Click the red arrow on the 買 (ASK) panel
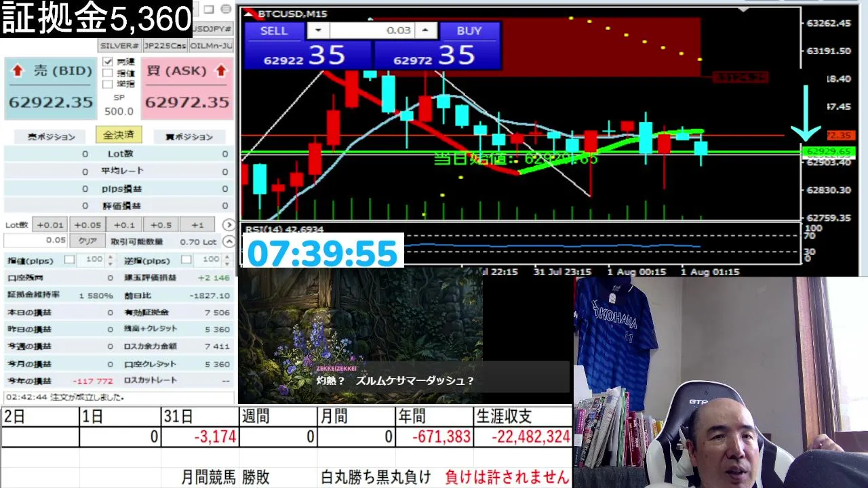The image size is (868, 488). click(x=220, y=70)
